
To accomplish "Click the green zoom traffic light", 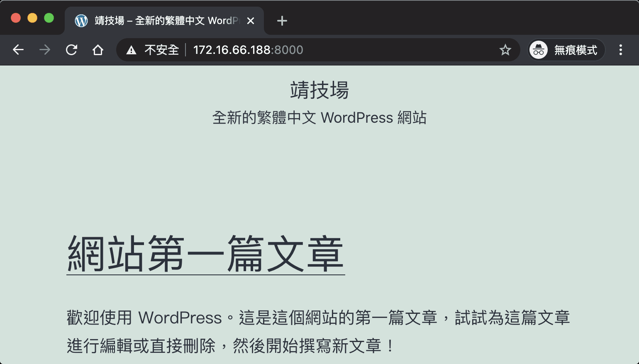I will click(49, 18).
